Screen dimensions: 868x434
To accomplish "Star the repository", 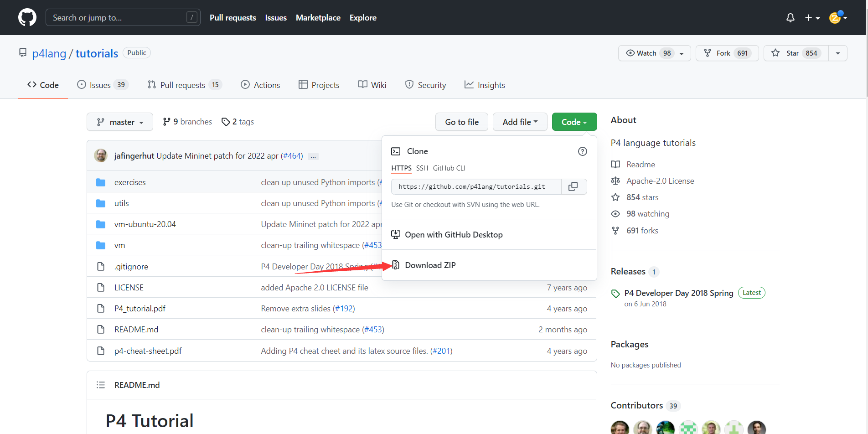I will click(x=796, y=53).
